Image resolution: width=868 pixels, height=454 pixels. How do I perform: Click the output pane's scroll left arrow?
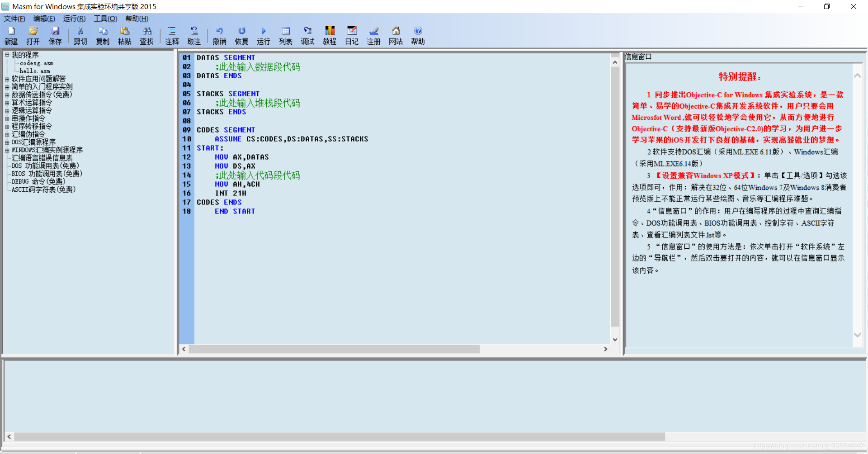9,437
